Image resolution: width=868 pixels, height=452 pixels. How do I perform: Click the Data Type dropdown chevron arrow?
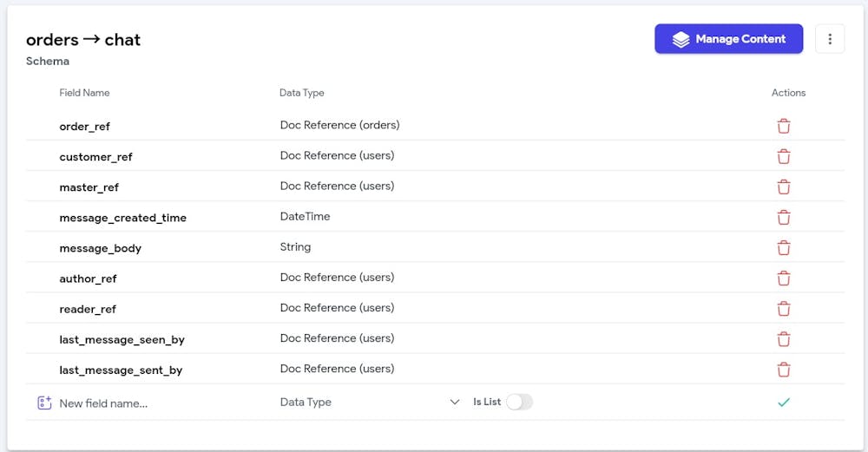click(455, 403)
